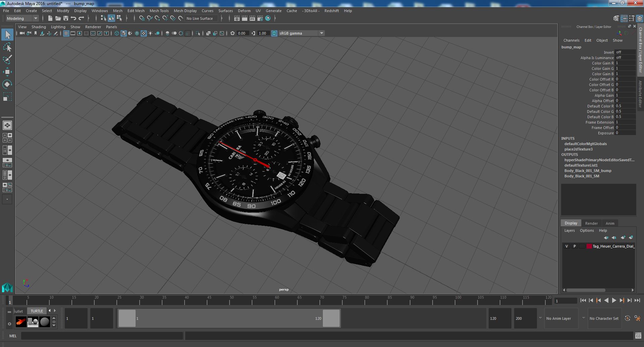
Task: Open the shelf options gear menu
Action: (9, 324)
